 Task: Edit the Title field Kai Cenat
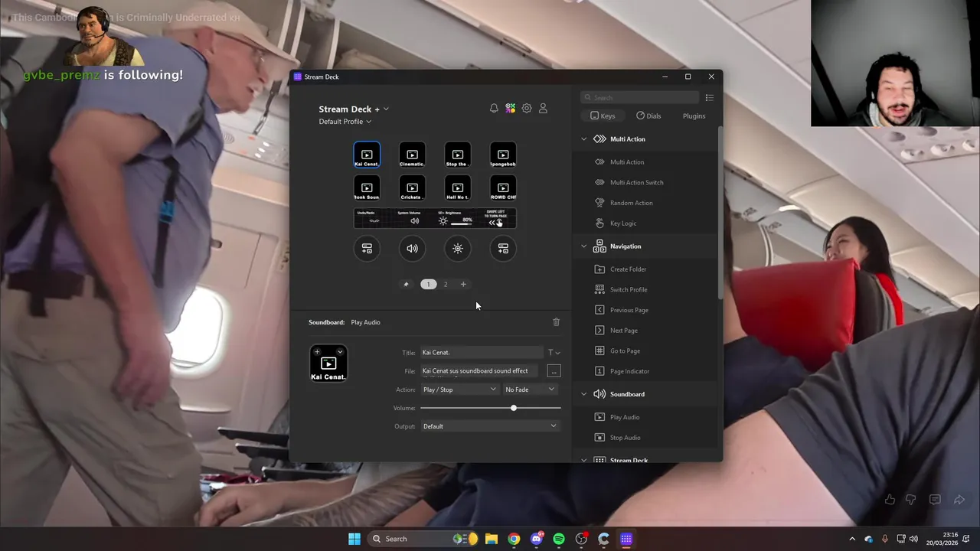click(481, 353)
